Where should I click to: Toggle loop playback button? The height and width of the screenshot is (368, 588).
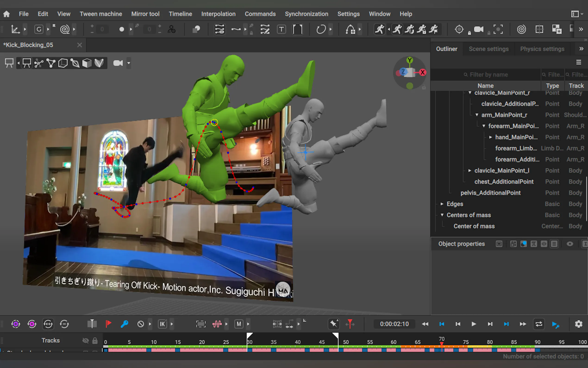click(539, 324)
